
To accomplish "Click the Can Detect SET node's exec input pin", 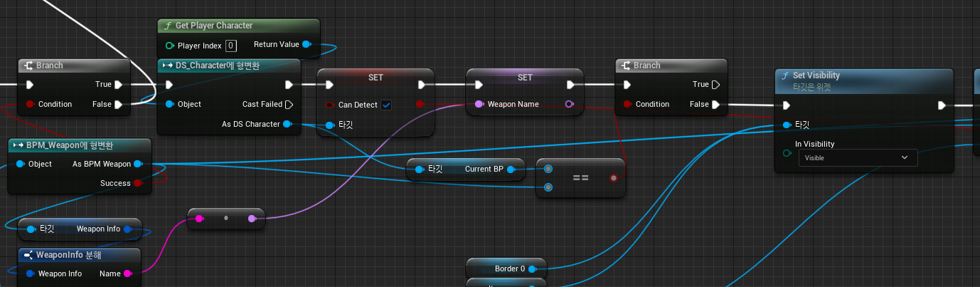I will pyautogui.click(x=329, y=85).
